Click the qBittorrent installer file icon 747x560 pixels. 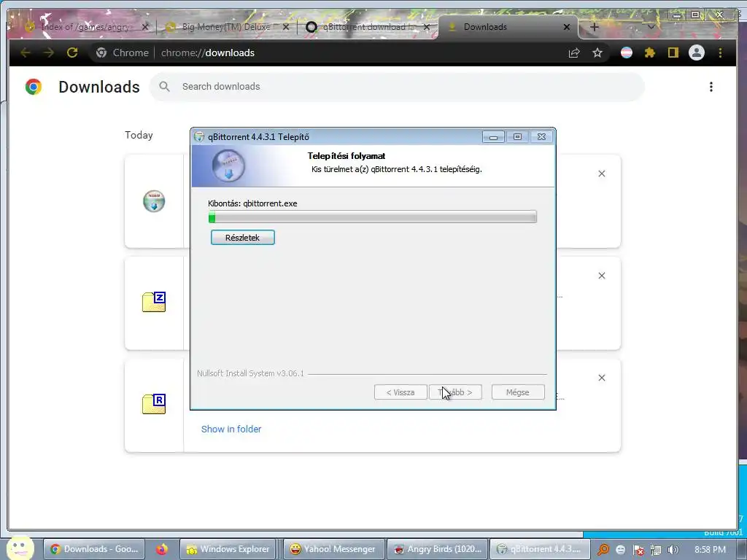click(154, 201)
